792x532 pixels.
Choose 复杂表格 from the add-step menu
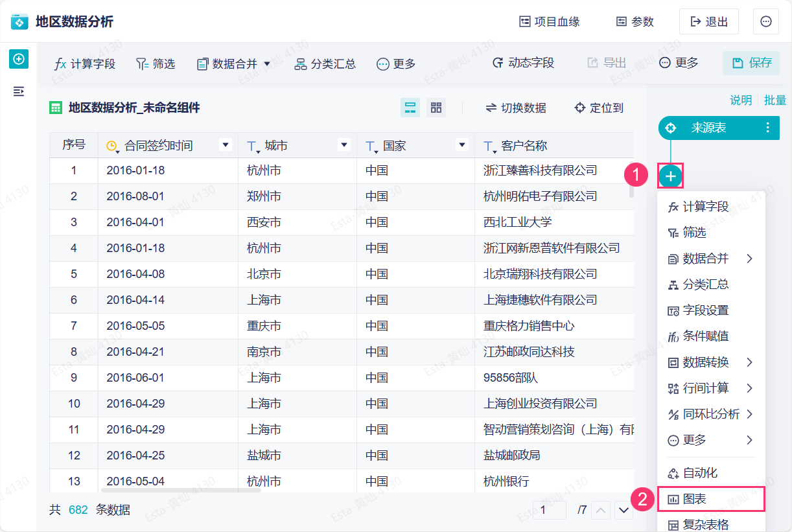[711, 524]
